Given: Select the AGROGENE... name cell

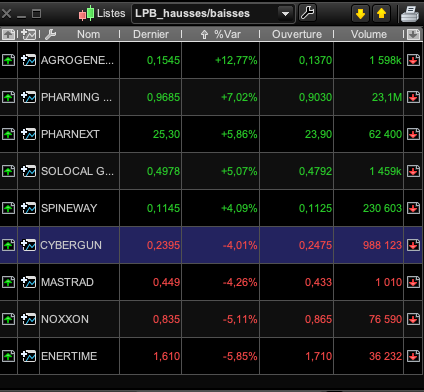Looking at the screenshot, I should click(x=79, y=60).
